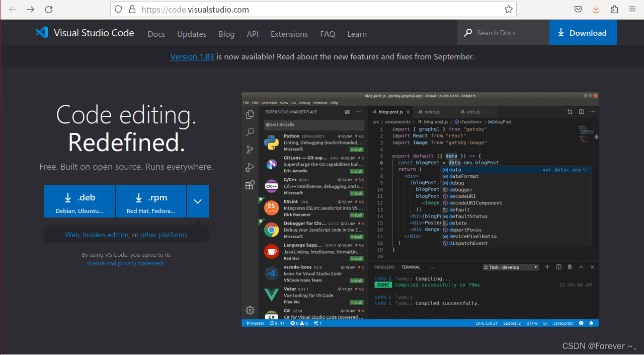Screen dimensions: 644x355
Task: Download the .deb package
Action: (79, 201)
